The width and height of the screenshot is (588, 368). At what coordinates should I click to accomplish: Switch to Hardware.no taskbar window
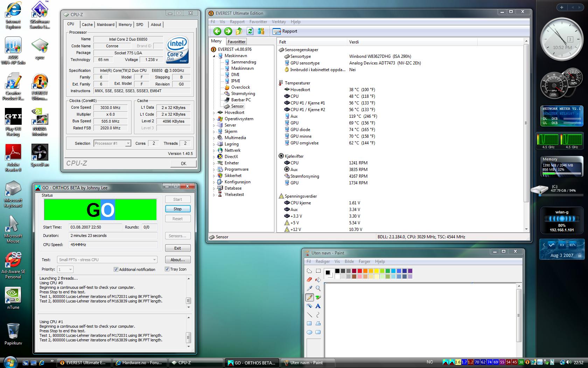(x=140, y=363)
